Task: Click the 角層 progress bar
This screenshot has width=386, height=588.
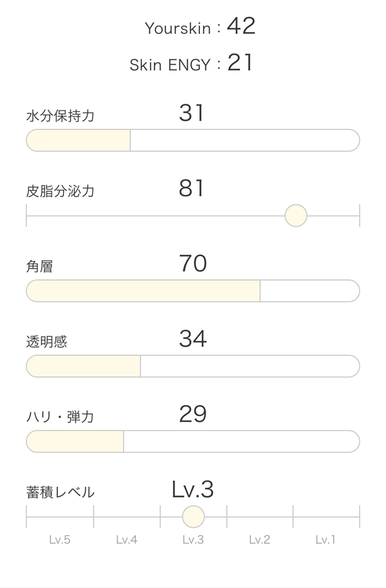Action: pos(193,291)
